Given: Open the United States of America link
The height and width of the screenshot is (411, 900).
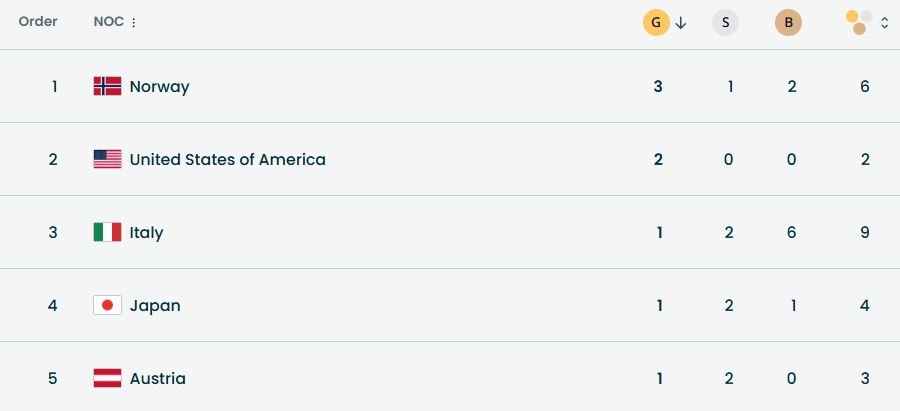Looking at the screenshot, I should click(227, 159).
